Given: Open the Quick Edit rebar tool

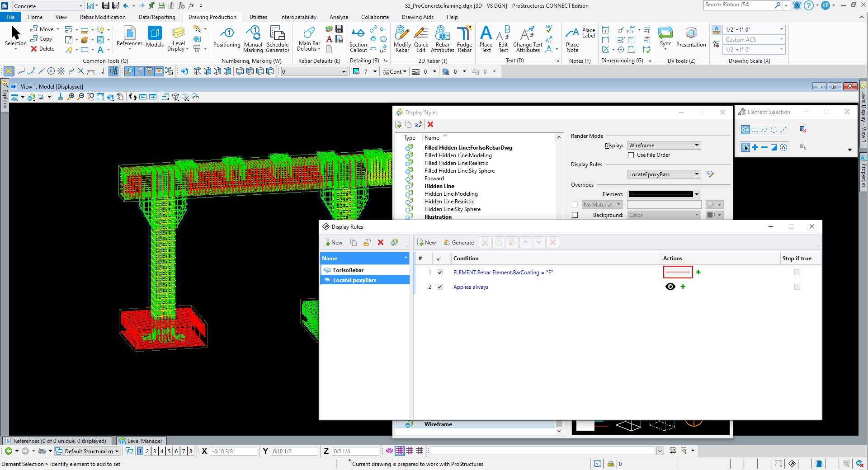Looking at the screenshot, I should [421, 39].
